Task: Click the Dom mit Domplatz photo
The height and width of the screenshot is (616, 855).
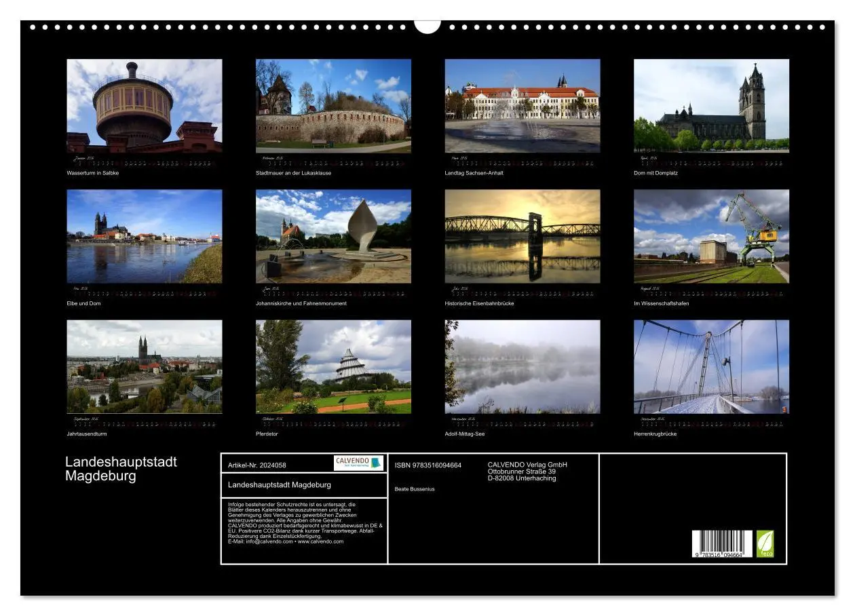Action: [x=711, y=106]
